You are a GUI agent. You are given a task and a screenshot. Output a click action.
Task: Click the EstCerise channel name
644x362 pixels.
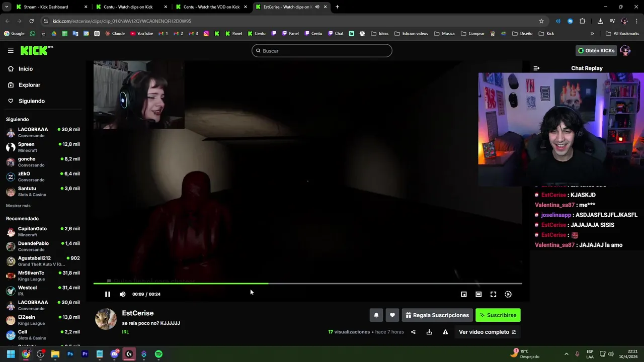138,313
